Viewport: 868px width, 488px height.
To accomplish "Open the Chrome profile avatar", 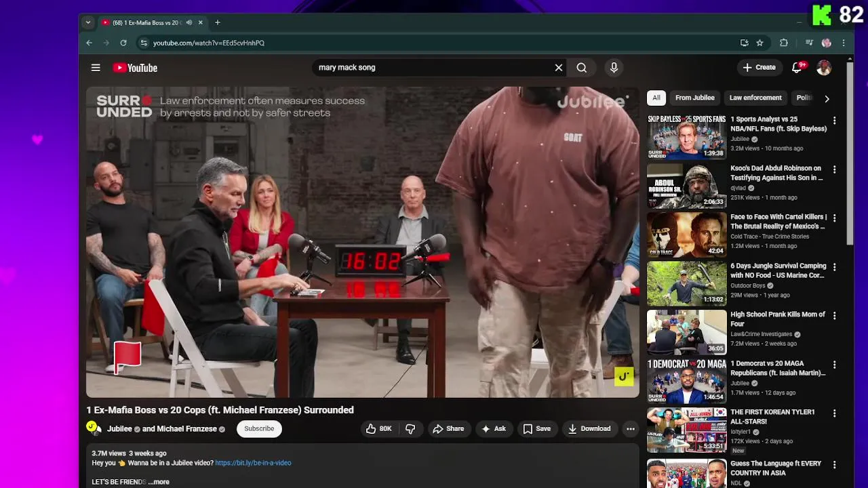I will tap(826, 43).
